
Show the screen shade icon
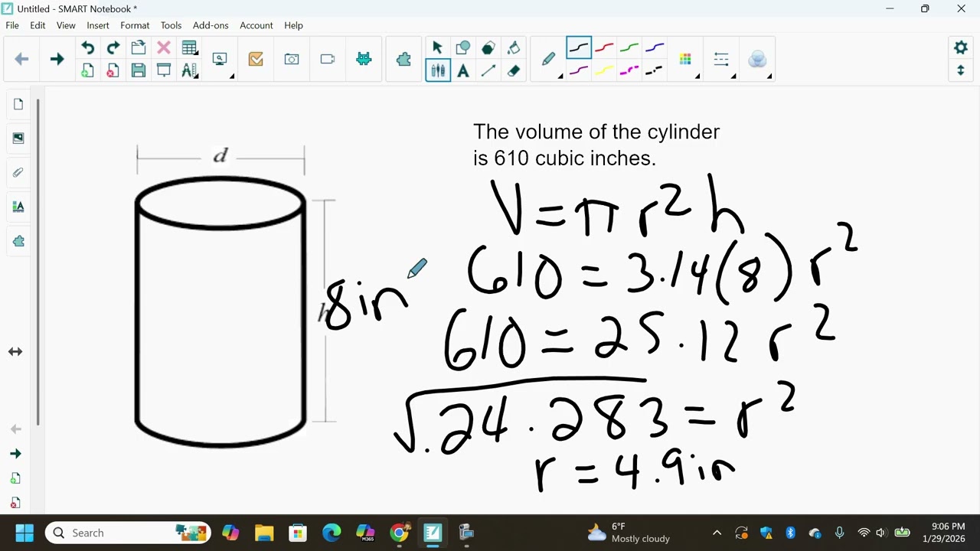point(163,71)
